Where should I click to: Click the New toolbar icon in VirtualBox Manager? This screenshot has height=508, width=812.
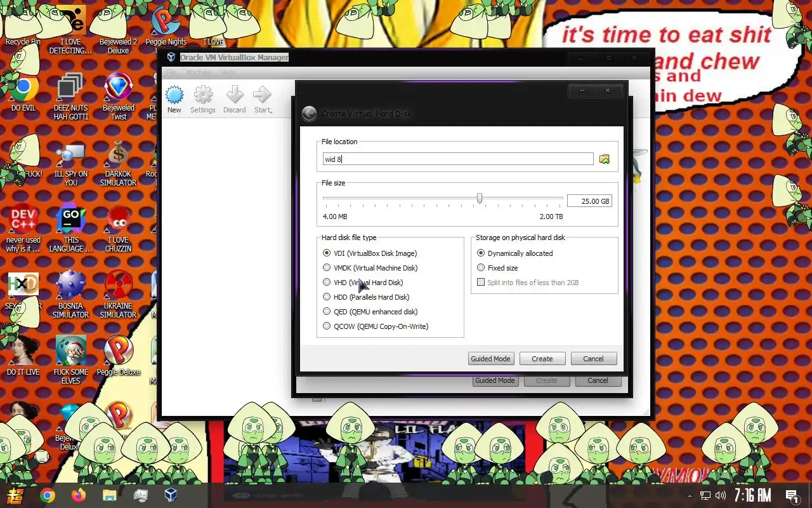point(174,100)
